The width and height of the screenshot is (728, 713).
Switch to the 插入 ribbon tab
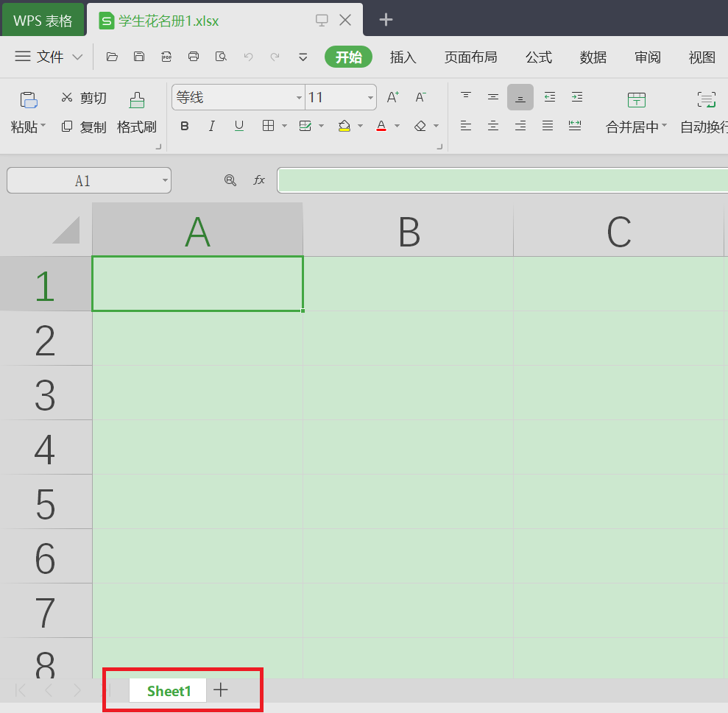point(403,57)
